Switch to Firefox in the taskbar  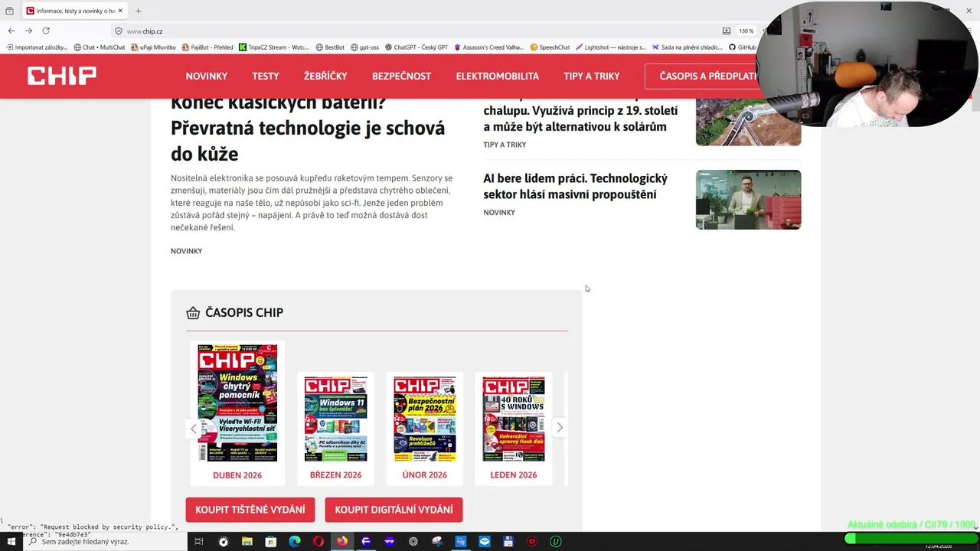[341, 542]
